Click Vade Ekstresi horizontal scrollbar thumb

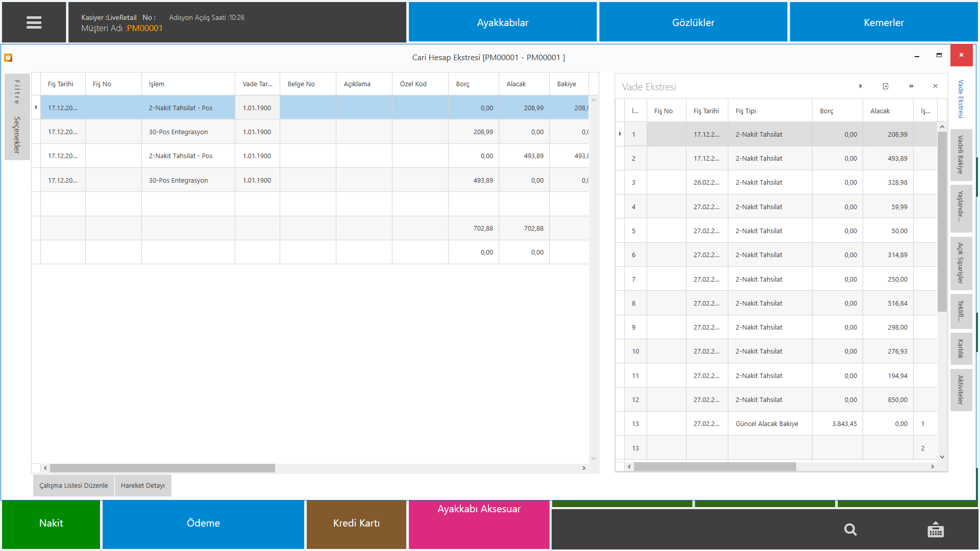coord(715,466)
